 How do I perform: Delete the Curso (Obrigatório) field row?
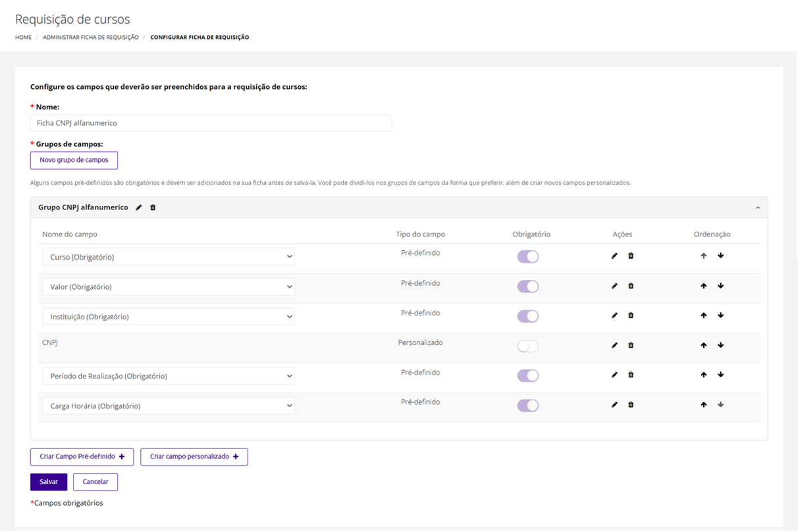tap(631, 255)
